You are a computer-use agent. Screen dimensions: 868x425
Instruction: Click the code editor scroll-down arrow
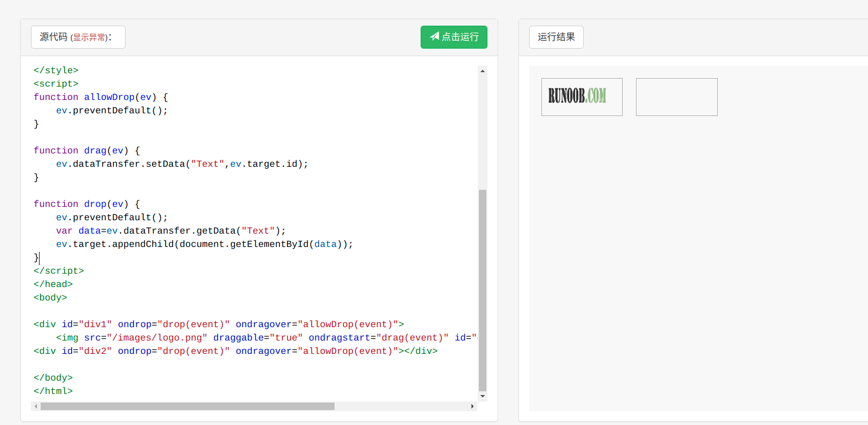[x=483, y=396]
